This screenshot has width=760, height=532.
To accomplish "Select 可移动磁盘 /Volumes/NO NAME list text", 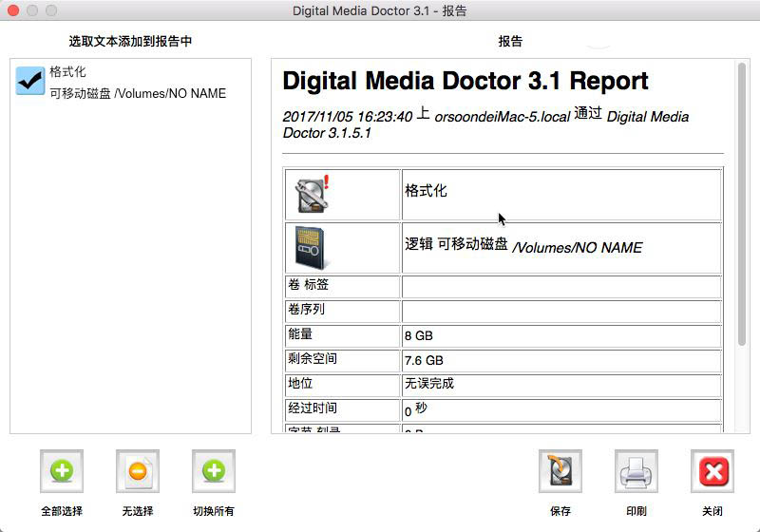I will pyautogui.click(x=138, y=93).
